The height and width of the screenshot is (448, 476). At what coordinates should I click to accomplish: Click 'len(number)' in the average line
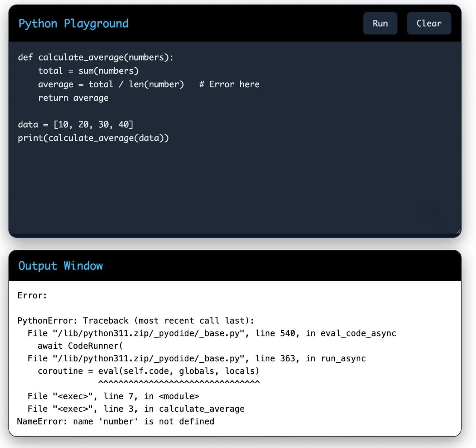[156, 84]
